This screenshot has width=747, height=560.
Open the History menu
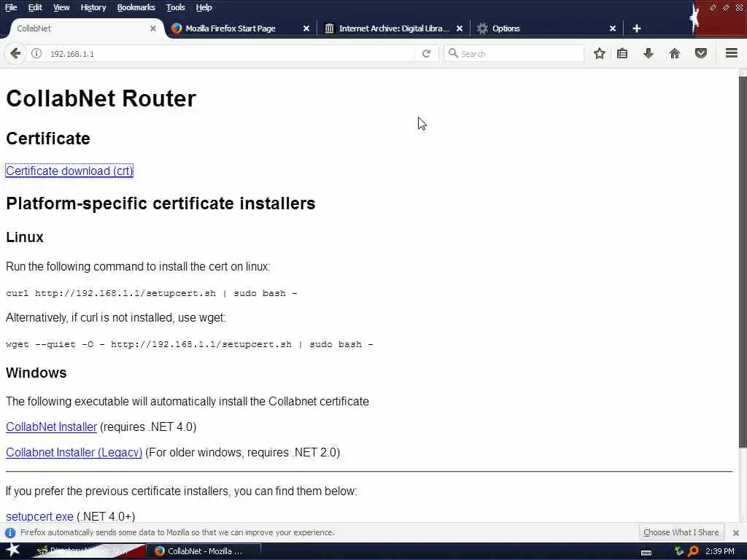pos(93,7)
